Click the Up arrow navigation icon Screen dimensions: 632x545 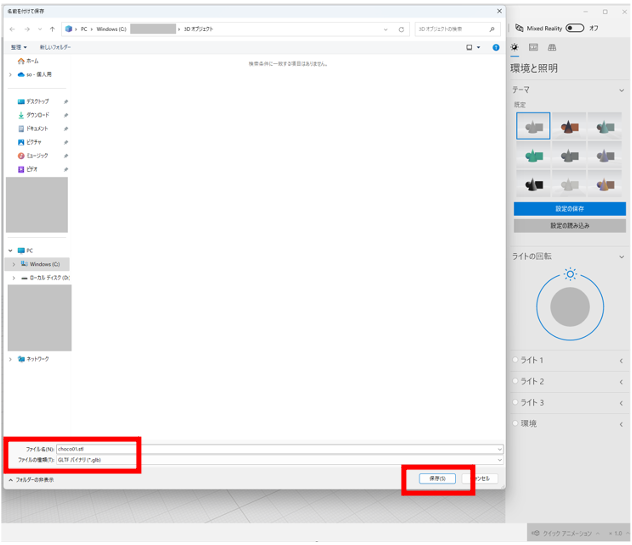click(52, 29)
